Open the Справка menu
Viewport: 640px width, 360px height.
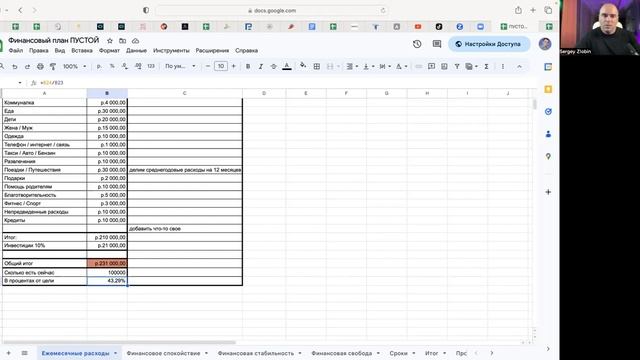click(x=246, y=51)
